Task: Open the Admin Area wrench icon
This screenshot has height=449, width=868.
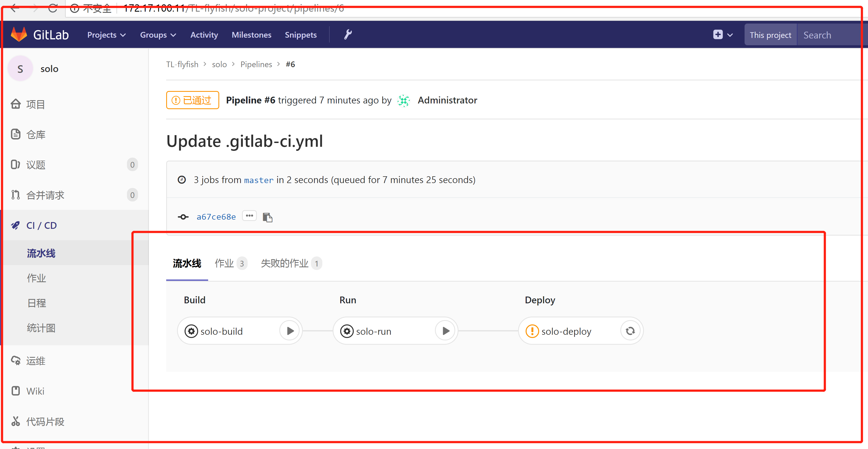Action: (348, 34)
